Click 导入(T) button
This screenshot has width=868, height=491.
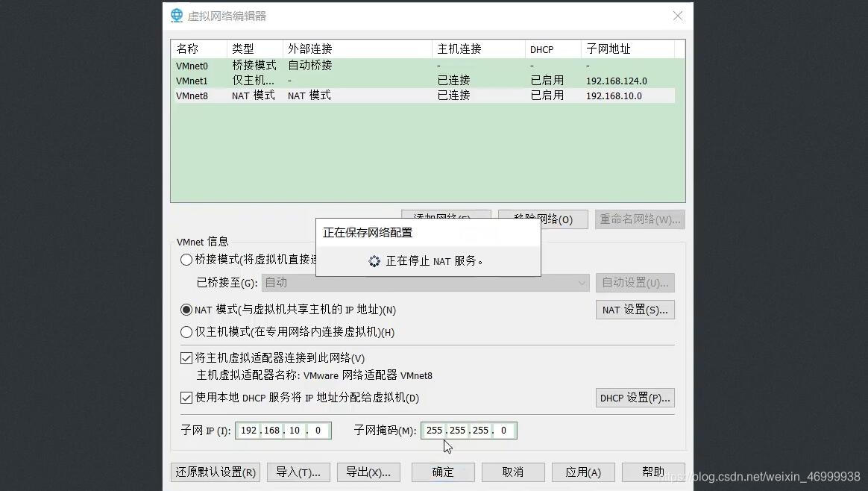pos(298,472)
